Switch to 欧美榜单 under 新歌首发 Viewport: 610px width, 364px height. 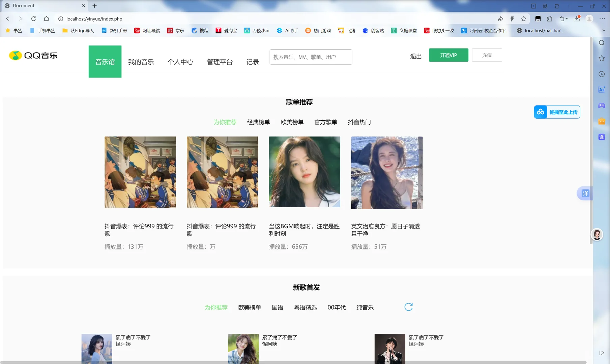coord(250,307)
